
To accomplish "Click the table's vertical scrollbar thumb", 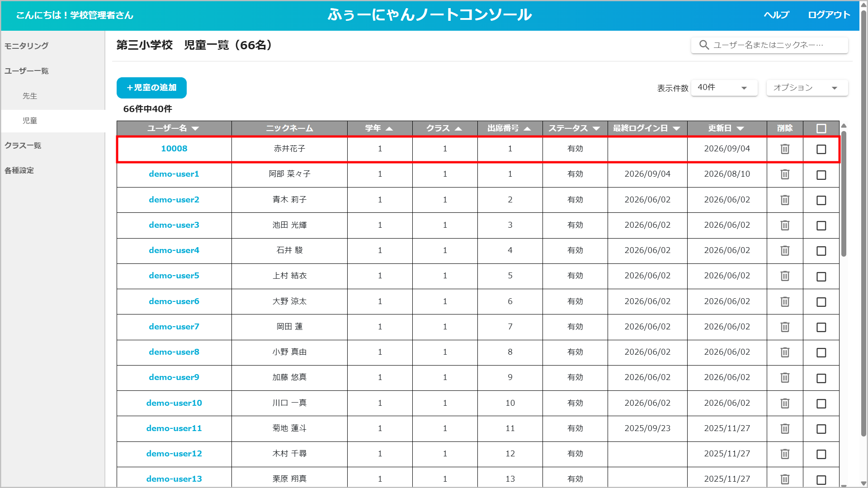I will point(844,194).
